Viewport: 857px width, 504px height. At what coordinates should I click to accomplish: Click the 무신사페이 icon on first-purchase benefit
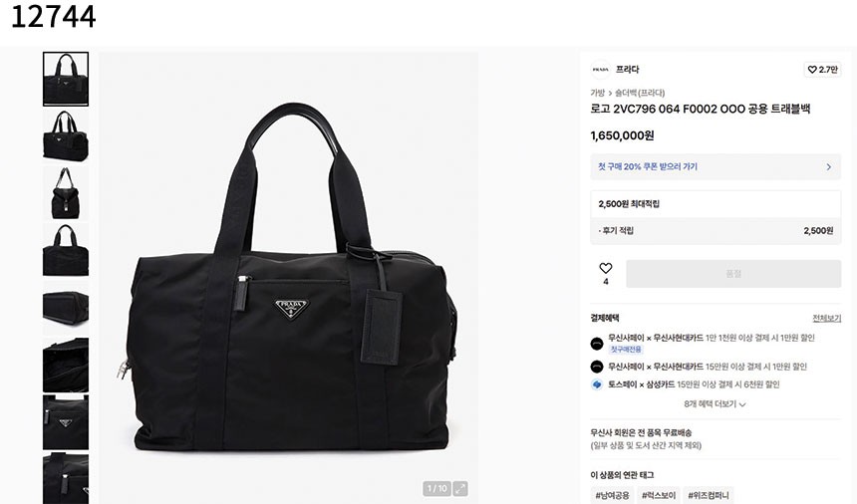click(596, 344)
